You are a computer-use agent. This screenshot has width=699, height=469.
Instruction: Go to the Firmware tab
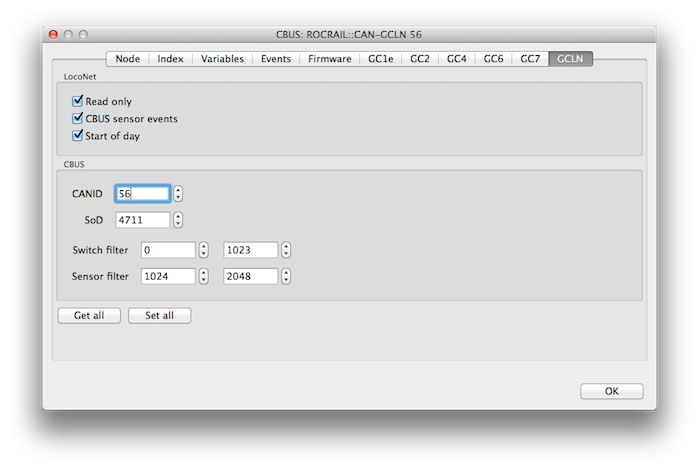tap(330, 59)
